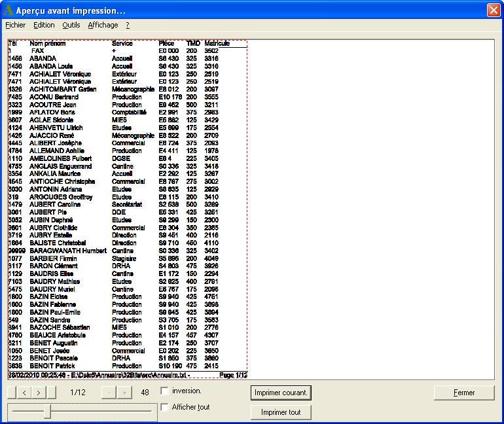Viewport: 504px width, 424px height.
Task: Click the name 'BAZOCHE Sébastien'
Action: click(x=60, y=327)
